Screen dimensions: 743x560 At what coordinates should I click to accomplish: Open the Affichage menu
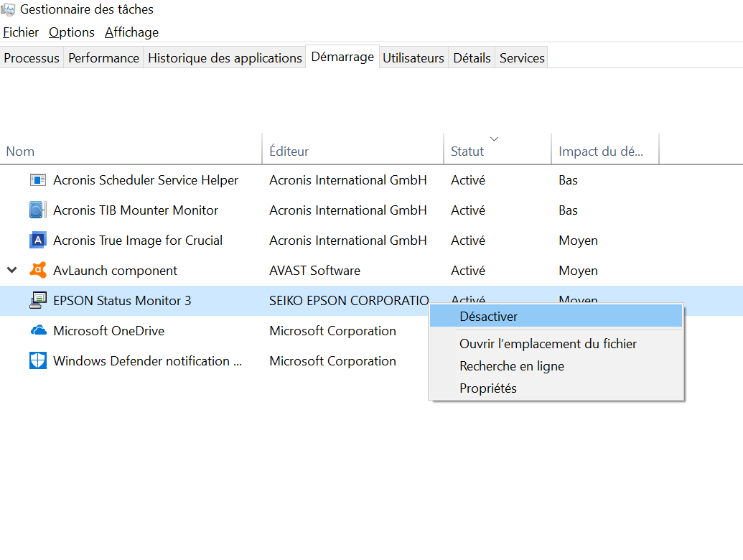[x=131, y=32]
